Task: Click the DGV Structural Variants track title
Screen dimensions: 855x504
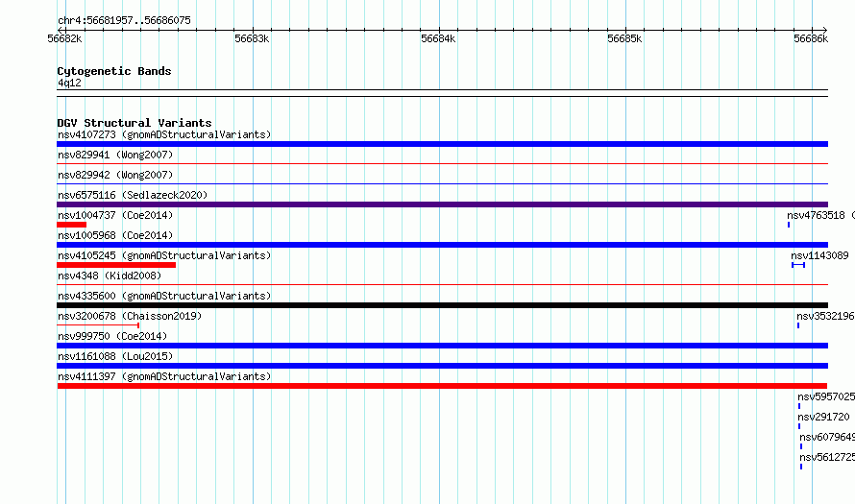Action: [x=134, y=123]
